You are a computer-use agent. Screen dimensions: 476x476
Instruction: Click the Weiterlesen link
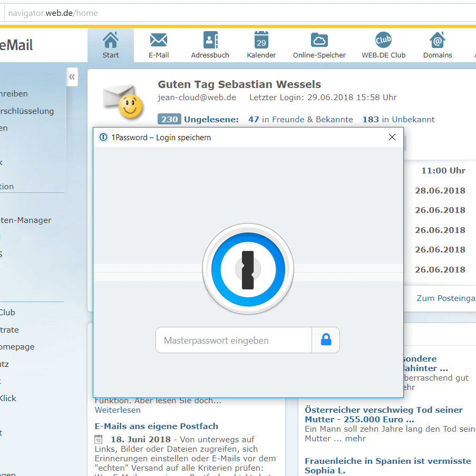coord(118,410)
